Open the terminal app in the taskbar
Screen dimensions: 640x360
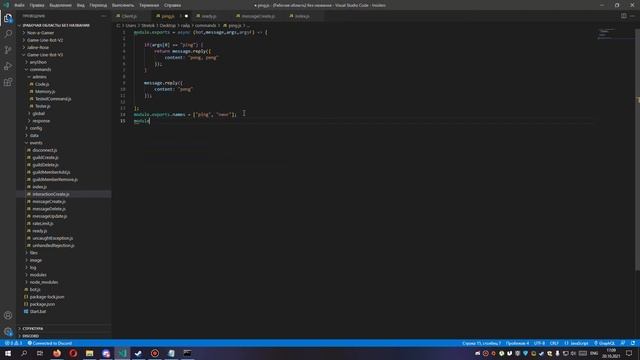187,353
